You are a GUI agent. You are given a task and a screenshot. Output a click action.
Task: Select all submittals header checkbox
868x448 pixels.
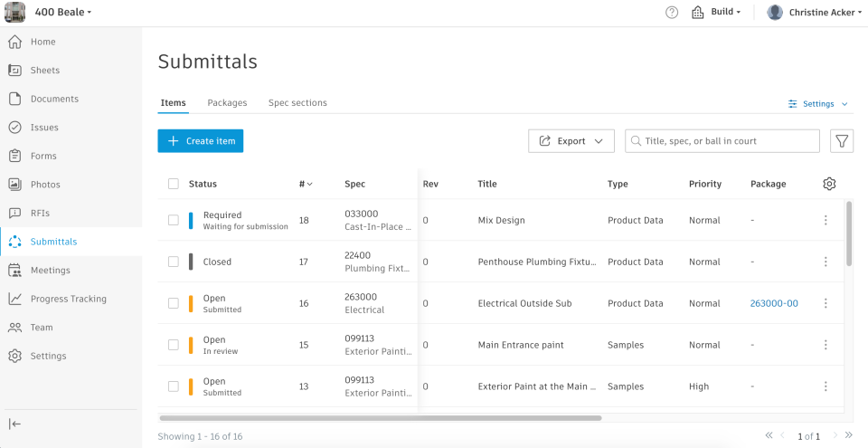click(x=174, y=184)
